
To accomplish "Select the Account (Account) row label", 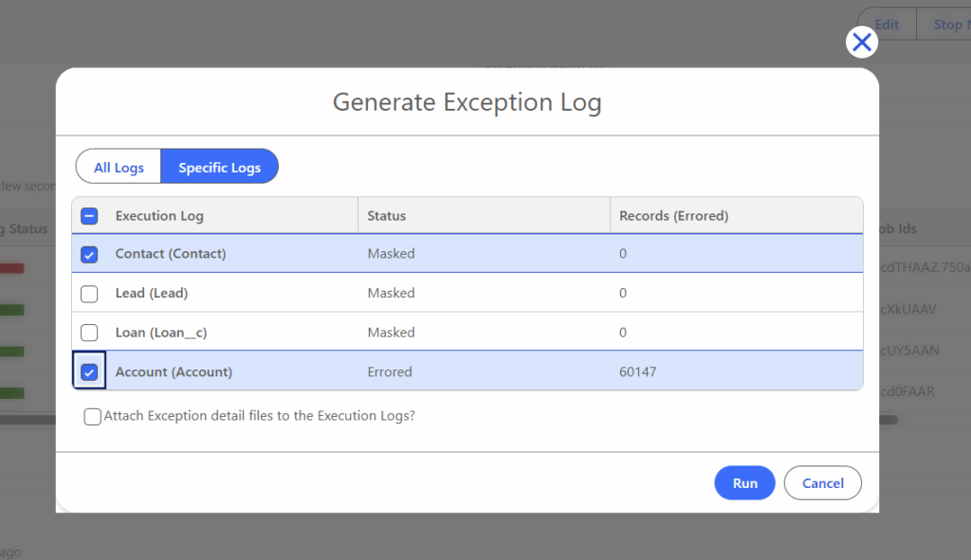I will point(174,372).
